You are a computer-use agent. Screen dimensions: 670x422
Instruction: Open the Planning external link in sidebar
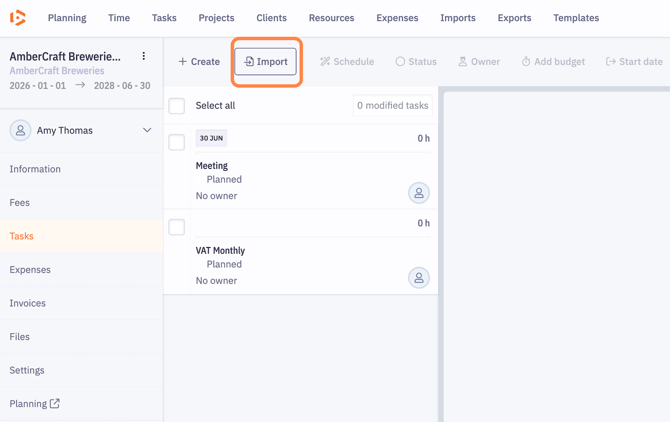click(x=35, y=404)
